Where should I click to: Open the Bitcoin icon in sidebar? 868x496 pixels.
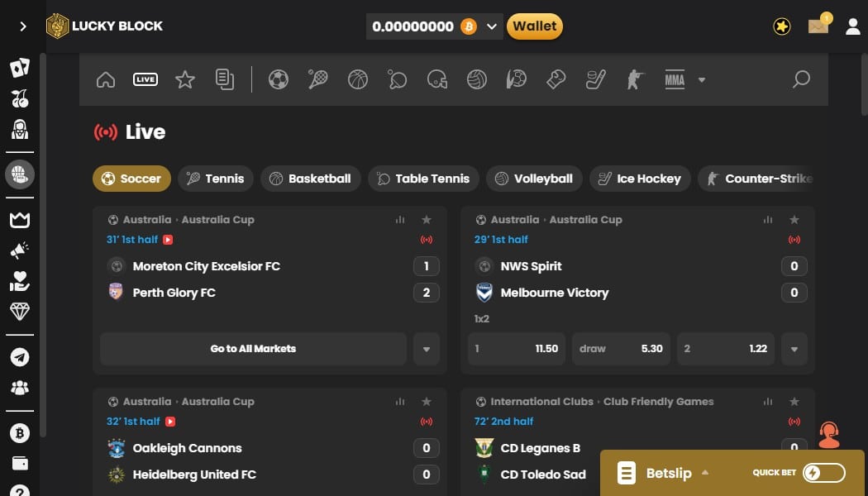click(20, 433)
